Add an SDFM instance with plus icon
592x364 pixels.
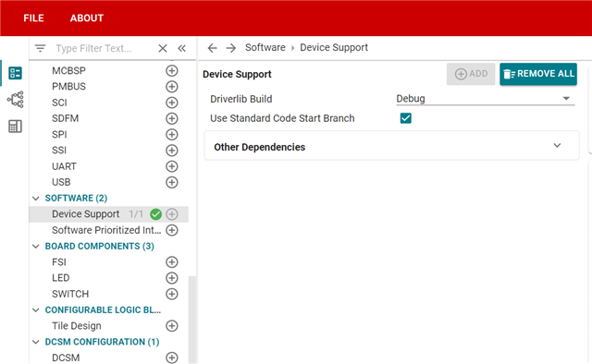coord(172,118)
